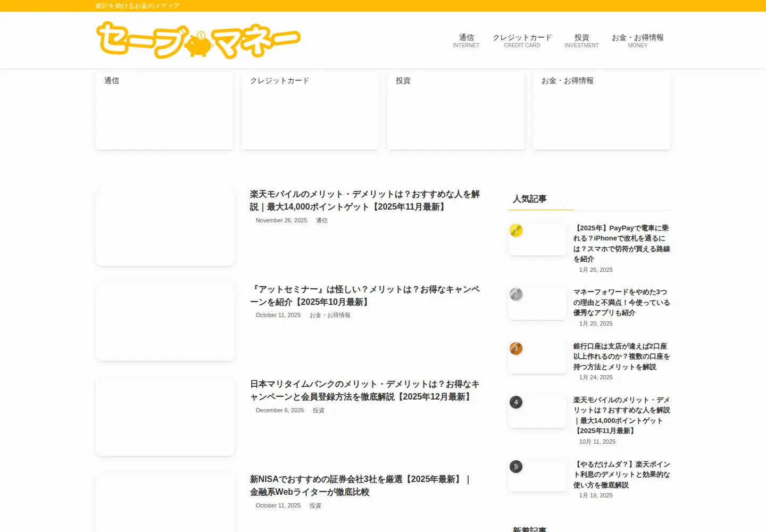Click the silver rank 2 badge
The image size is (766, 532).
[x=516, y=294]
